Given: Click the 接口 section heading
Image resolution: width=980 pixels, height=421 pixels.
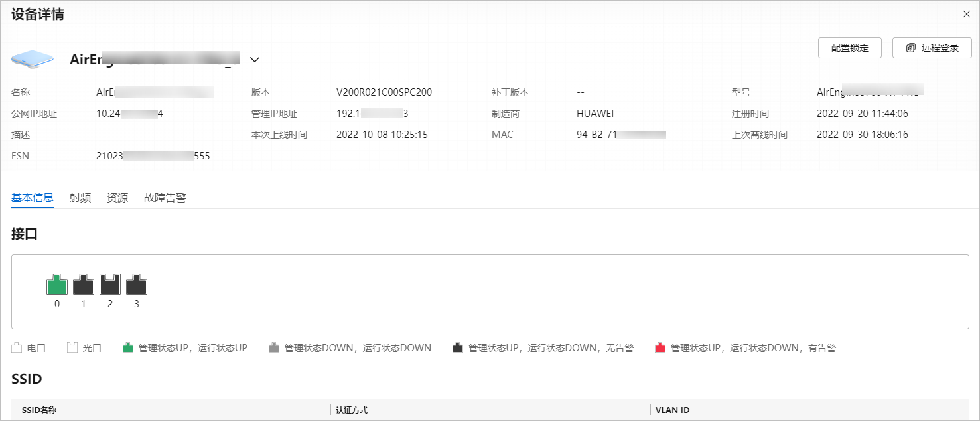Looking at the screenshot, I should click(x=25, y=234).
